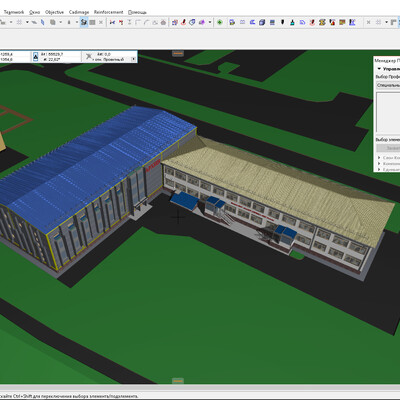This screenshot has height=400, width=400.
Task: Open the Objective menu
Action: click(54, 12)
